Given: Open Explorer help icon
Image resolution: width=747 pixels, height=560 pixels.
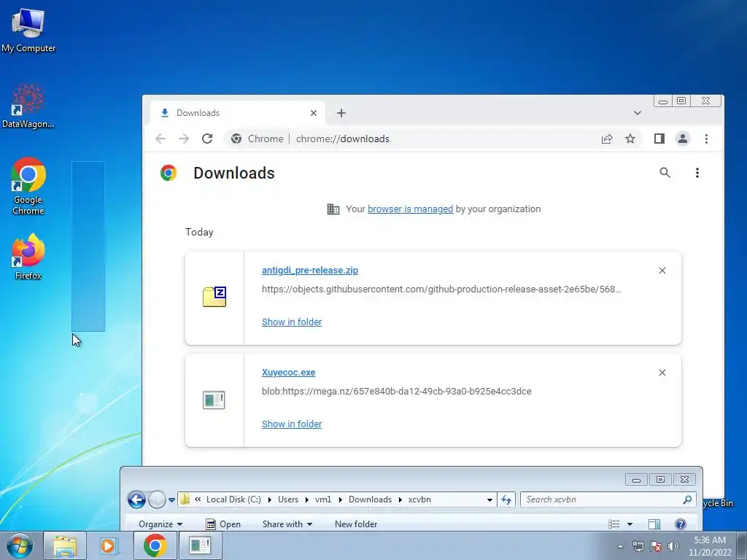Looking at the screenshot, I should tap(681, 524).
